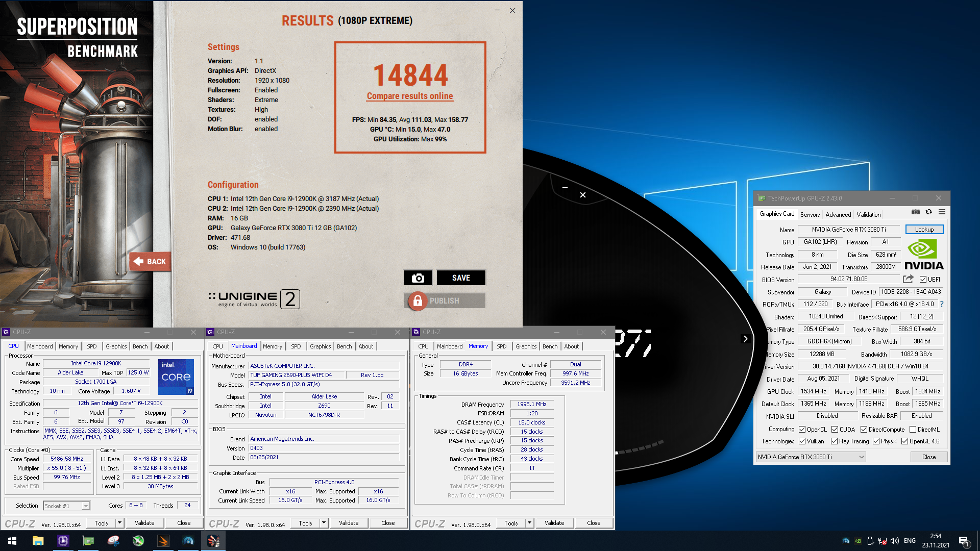The image size is (980, 551).
Task: Click gauge tray icon in system tray
Action: click(x=846, y=541)
